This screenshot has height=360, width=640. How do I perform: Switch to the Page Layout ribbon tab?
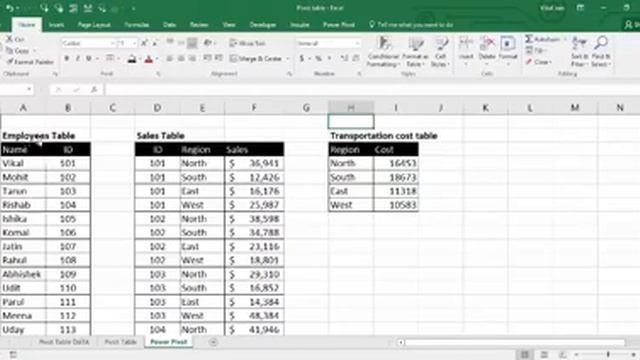[94, 25]
